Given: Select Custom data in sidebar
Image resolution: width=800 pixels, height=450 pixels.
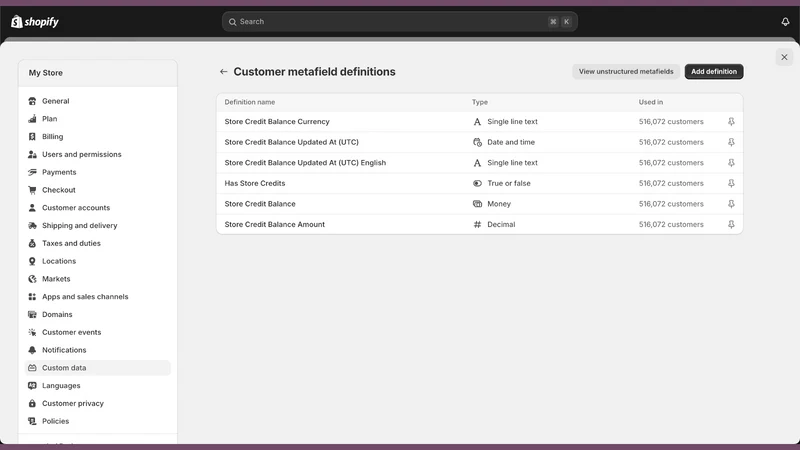Looking at the screenshot, I should (x=97, y=368).
